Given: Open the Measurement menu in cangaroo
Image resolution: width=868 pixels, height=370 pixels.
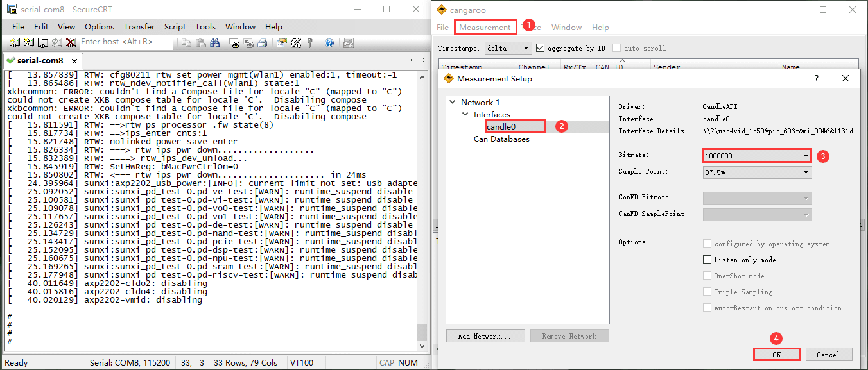Looking at the screenshot, I should click(485, 28).
